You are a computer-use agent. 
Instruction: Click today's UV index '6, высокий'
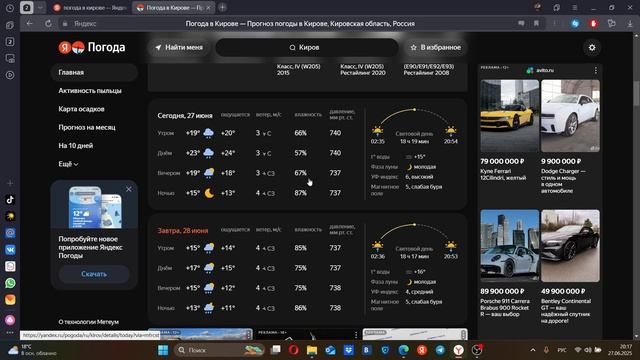(419, 177)
